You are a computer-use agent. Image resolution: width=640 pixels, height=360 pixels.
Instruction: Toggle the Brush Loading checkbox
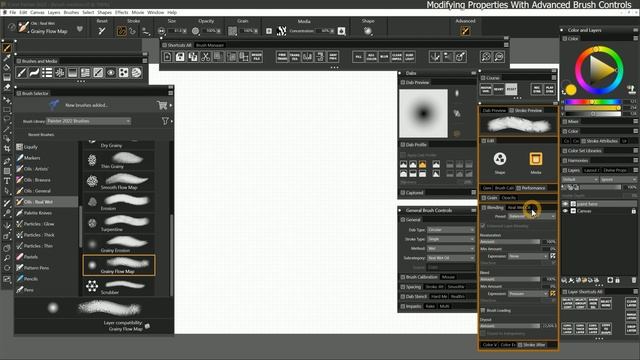tap(483, 311)
